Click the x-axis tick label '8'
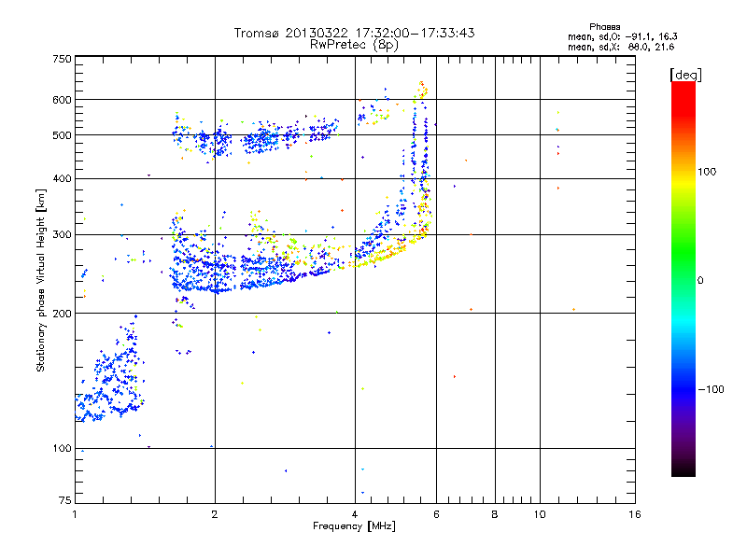The height and width of the screenshot is (560, 747). (495, 514)
